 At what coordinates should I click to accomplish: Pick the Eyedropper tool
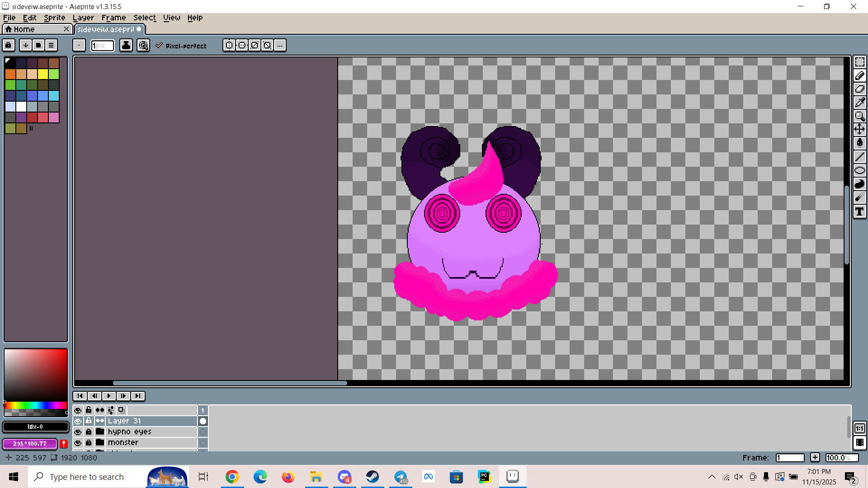pyautogui.click(x=859, y=103)
